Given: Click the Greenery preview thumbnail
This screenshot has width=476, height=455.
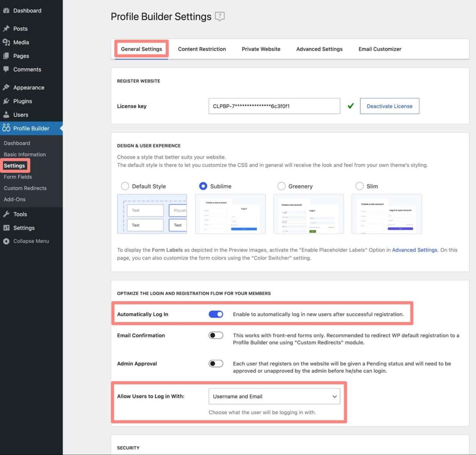Looking at the screenshot, I should [308, 214].
